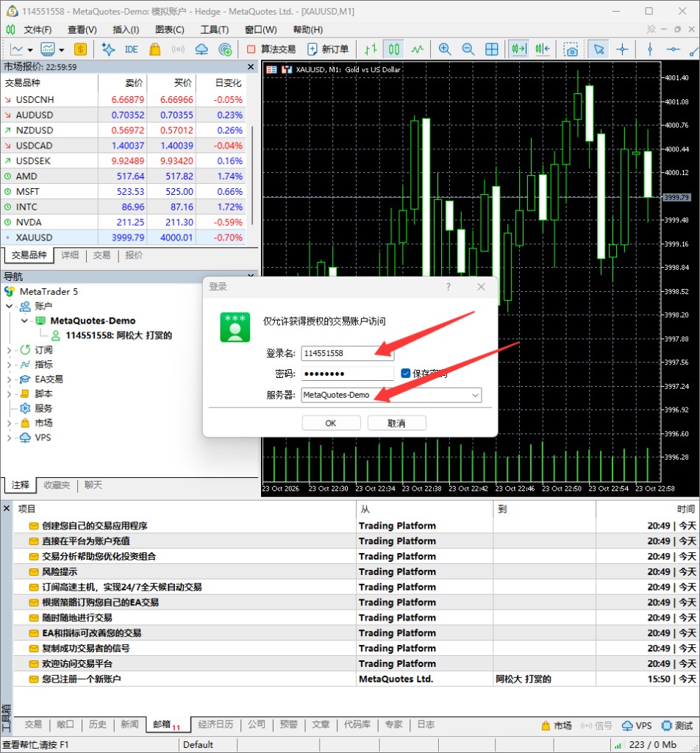
Task: Click Cancel (取消) in login dialog
Action: pyautogui.click(x=396, y=423)
